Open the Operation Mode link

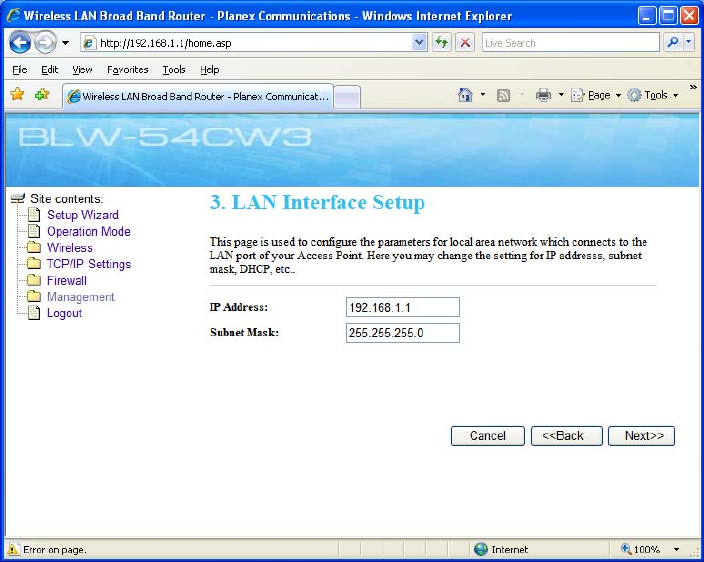(x=89, y=232)
